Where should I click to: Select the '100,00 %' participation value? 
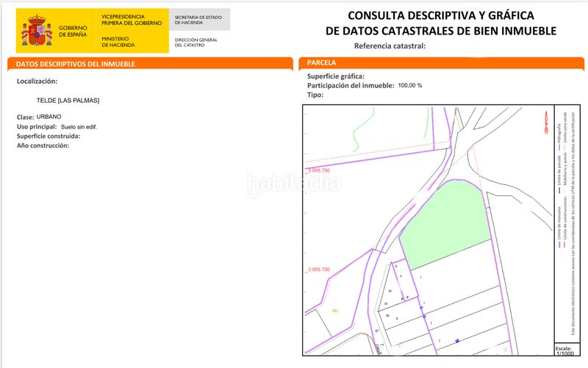410,85
